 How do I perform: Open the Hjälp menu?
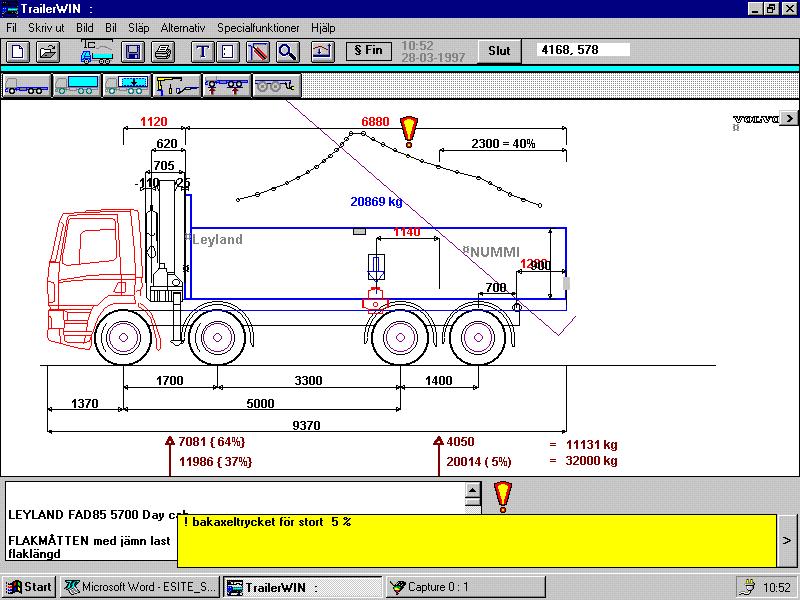[323, 28]
